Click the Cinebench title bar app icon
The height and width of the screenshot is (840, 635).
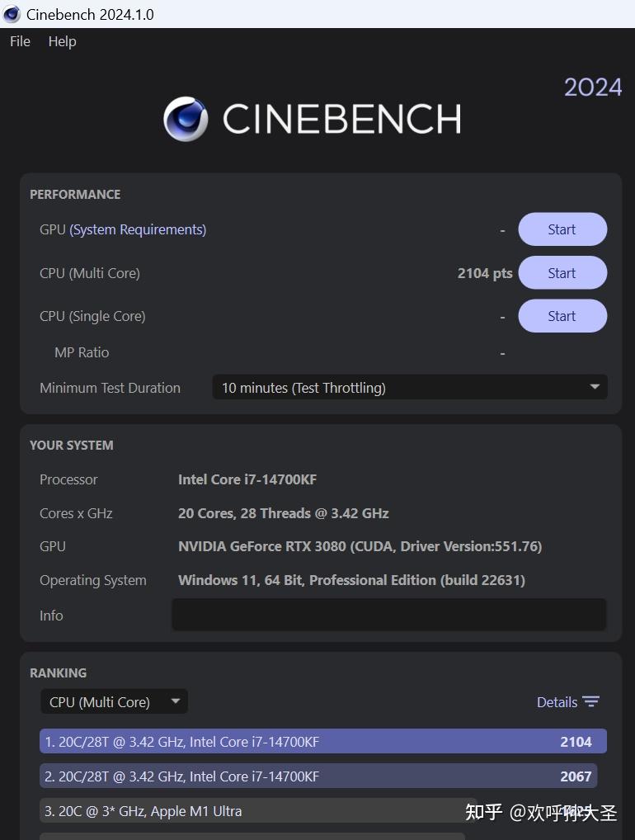(12, 14)
